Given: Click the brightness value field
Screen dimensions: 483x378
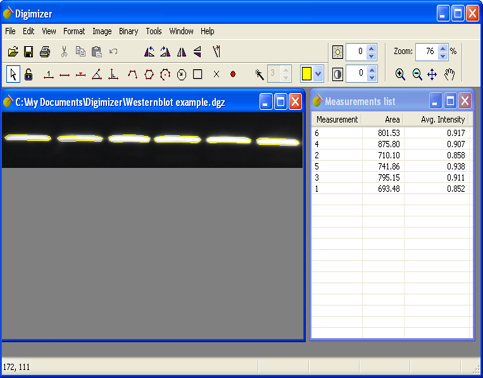Looking at the screenshot, I should point(356,52).
